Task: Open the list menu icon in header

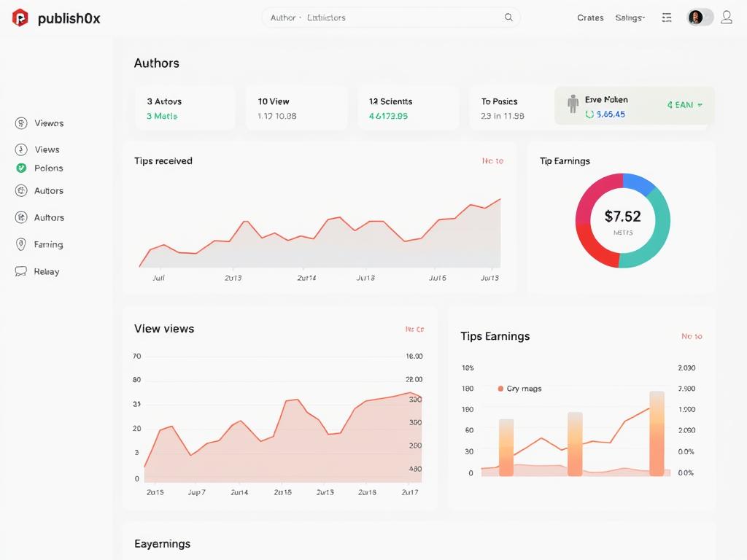Action: 667,17
